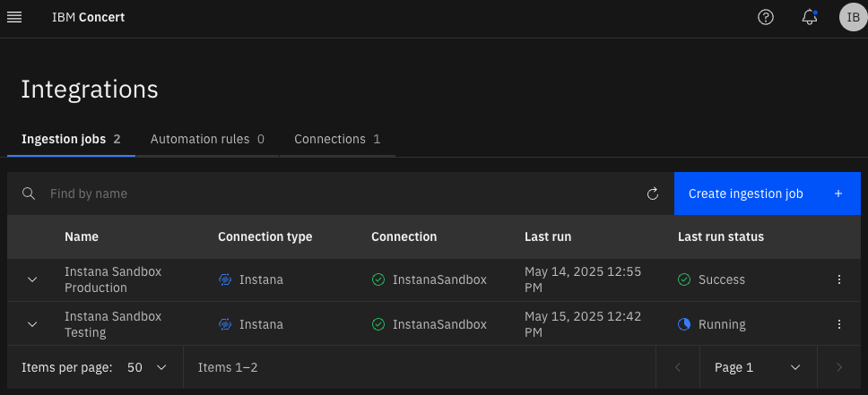The height and width of the screenshot is (395, 868).
Task: Go to the previous page arrow
Action: [678, 367]
